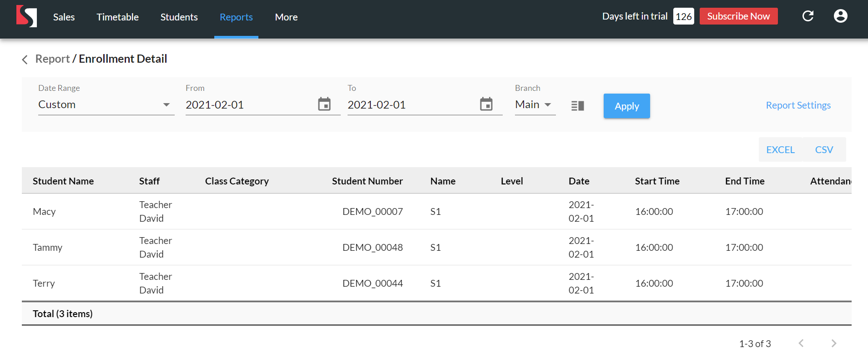Image resolution: width=868 pixels, height=358 pixels.
Task: Open the More menu
Action: point(286,17)
